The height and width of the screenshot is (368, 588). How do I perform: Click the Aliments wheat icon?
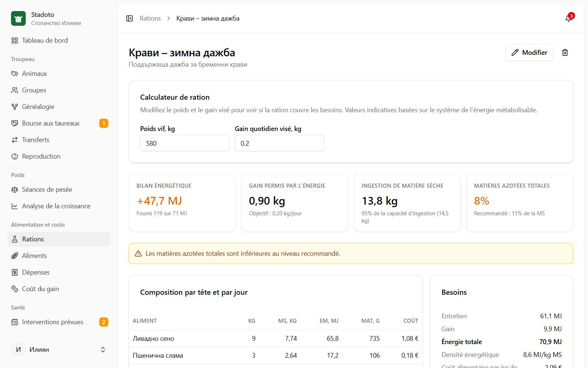coord(15,256)
